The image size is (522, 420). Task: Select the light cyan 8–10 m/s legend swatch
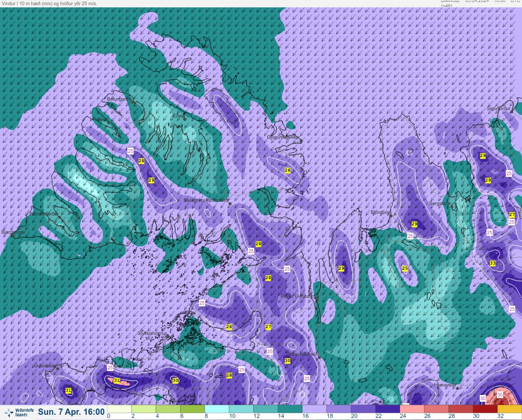pyautogui.click(x=217, y=409)
